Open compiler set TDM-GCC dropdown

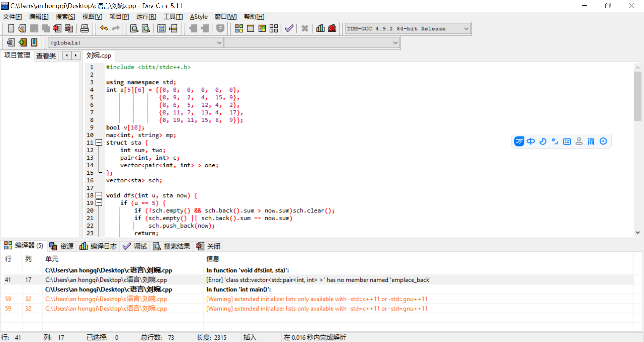(x=408, y=28)
